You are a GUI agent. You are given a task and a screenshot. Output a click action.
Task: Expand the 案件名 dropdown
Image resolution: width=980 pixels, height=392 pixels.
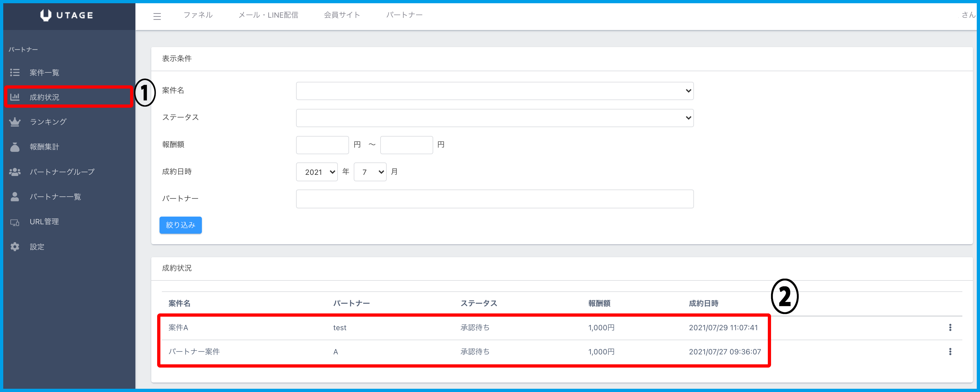coord(495,91)
